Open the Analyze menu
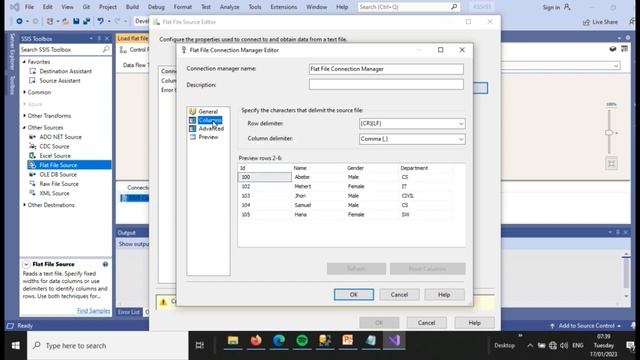This screenshot has height=360, width=640. 229,7
